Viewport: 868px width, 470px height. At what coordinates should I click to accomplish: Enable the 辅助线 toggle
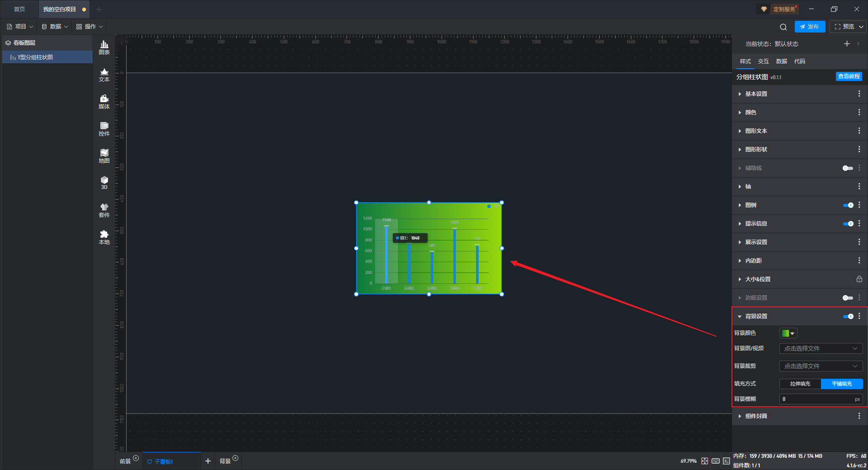click(848, 168)
